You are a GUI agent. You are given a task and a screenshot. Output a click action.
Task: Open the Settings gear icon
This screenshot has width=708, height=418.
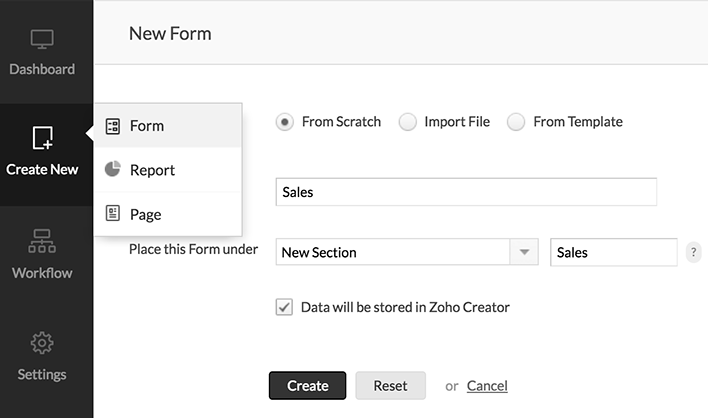42,343
